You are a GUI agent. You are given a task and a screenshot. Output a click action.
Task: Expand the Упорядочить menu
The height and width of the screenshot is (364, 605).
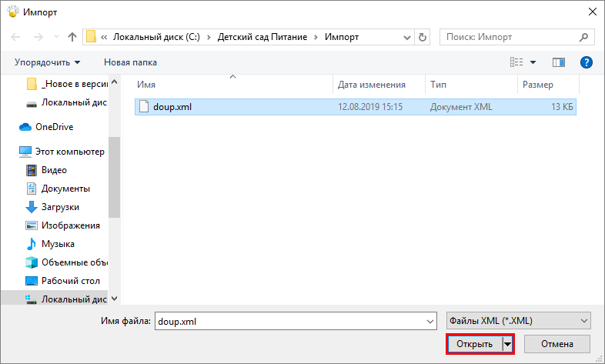[x=48, y=62]
